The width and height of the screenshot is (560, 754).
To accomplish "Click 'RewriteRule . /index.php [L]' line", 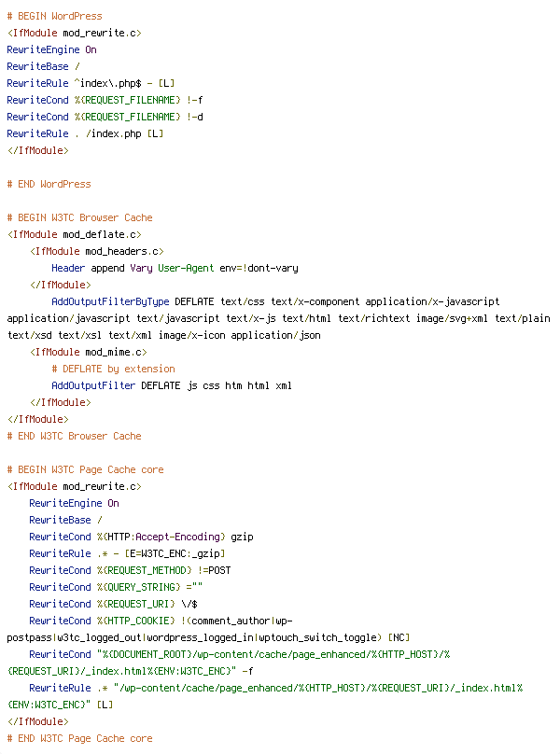I will click(85, 133).
